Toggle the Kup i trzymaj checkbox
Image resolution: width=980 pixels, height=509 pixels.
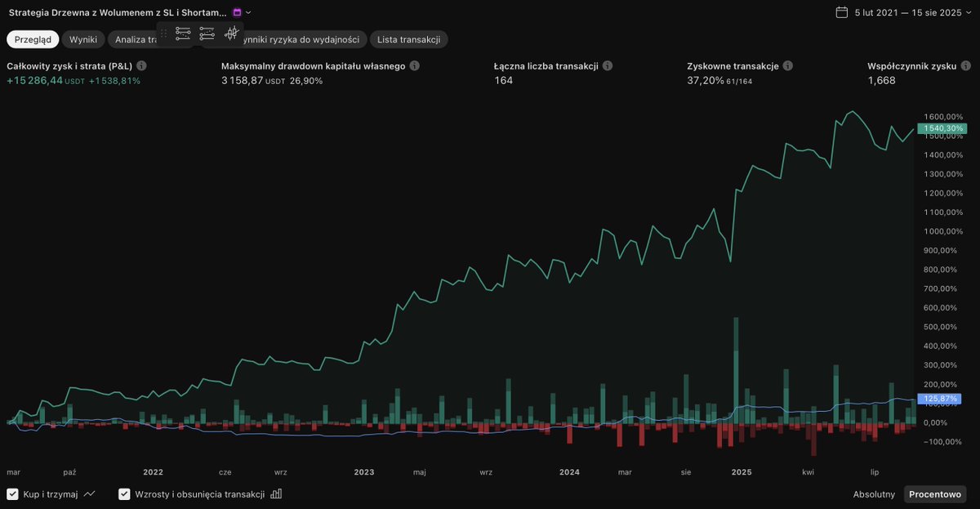pos(13,494)
